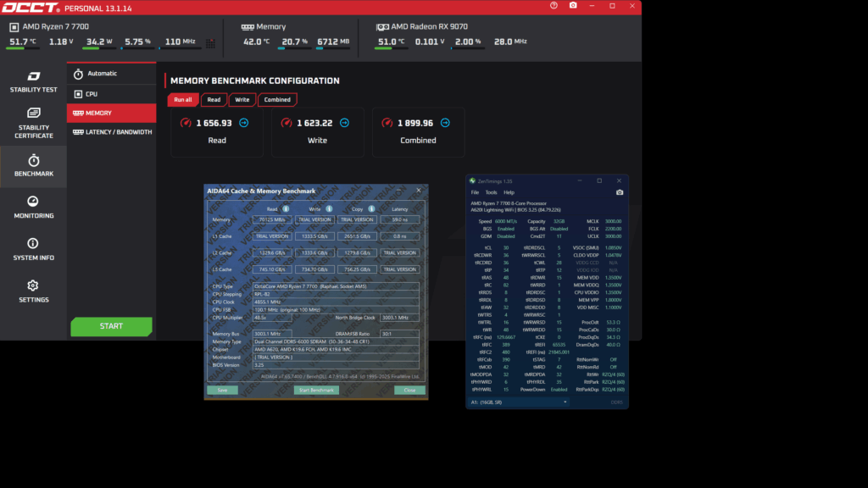Click the Memory module icon in header

(248, 26)
